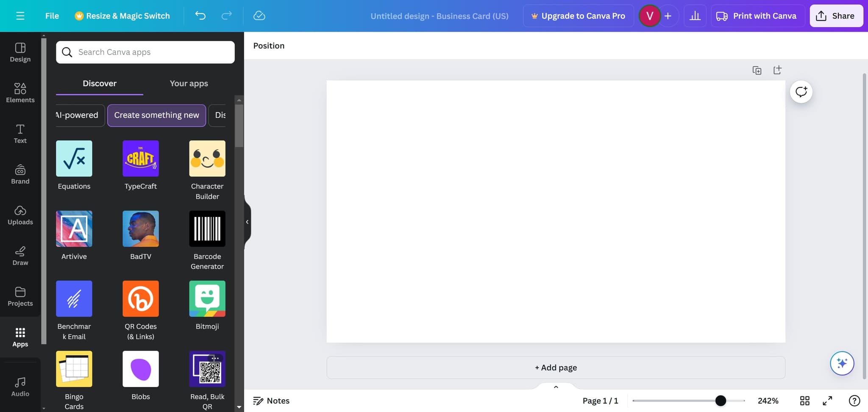Open the Elements panel in sidebar

[20, 93]
